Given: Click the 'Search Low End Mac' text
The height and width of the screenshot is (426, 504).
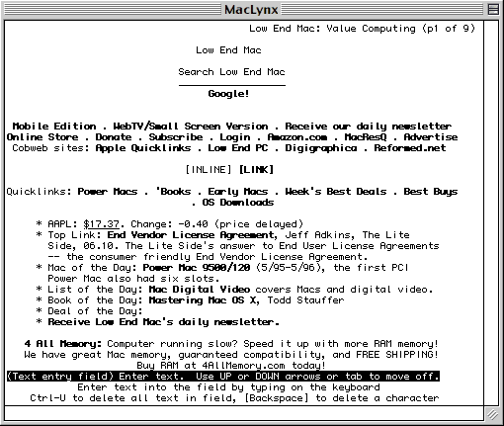Looking at the screenshot, I should point(232,72).
